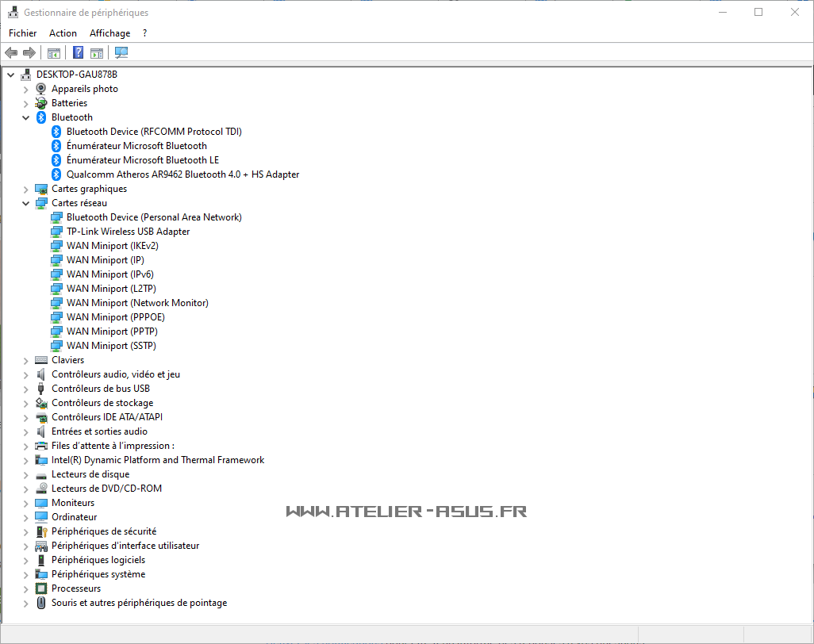The height and width of the screenshot is (644, 814).
Task: Expand Contrôleurs audio, vidéo et jeu
Action: 26,374
